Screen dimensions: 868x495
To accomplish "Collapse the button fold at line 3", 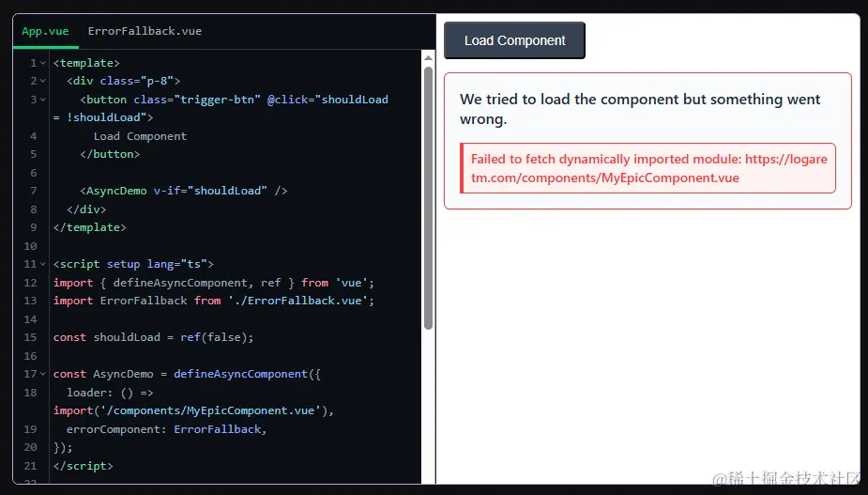I will (42, 100).
